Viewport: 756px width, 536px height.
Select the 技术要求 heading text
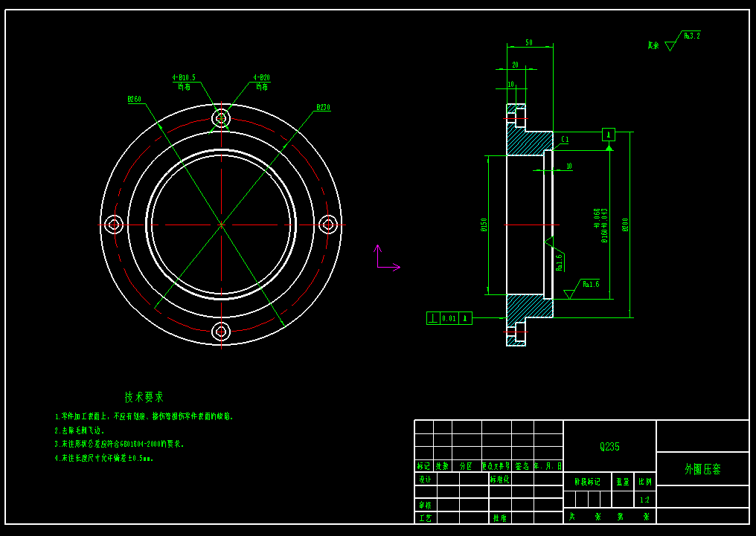(x=144, y=397)
